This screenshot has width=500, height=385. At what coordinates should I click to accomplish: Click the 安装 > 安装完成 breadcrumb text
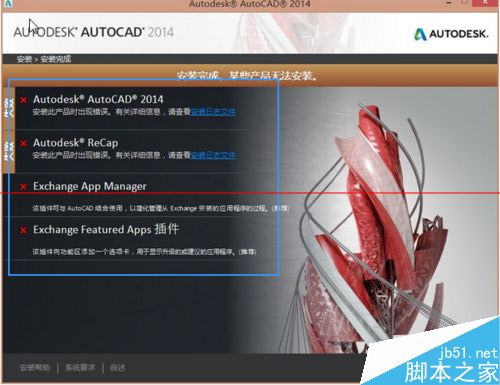[x=44, y=59]
